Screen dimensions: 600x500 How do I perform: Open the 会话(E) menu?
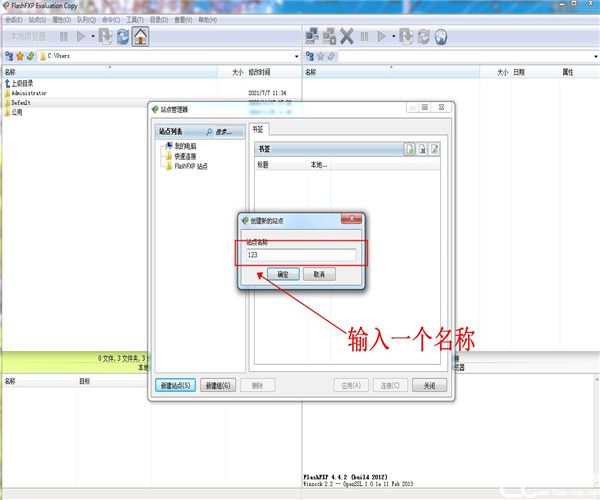point(14,20)
